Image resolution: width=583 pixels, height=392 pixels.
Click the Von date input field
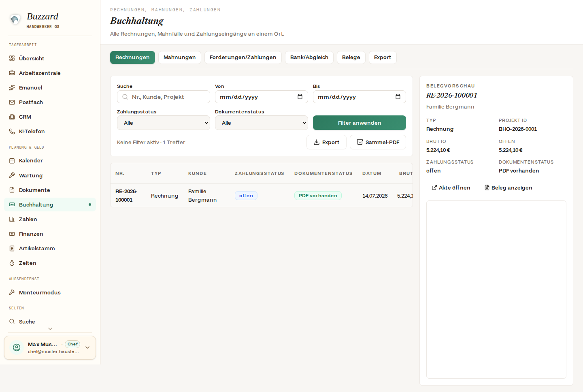coord(262,97)
